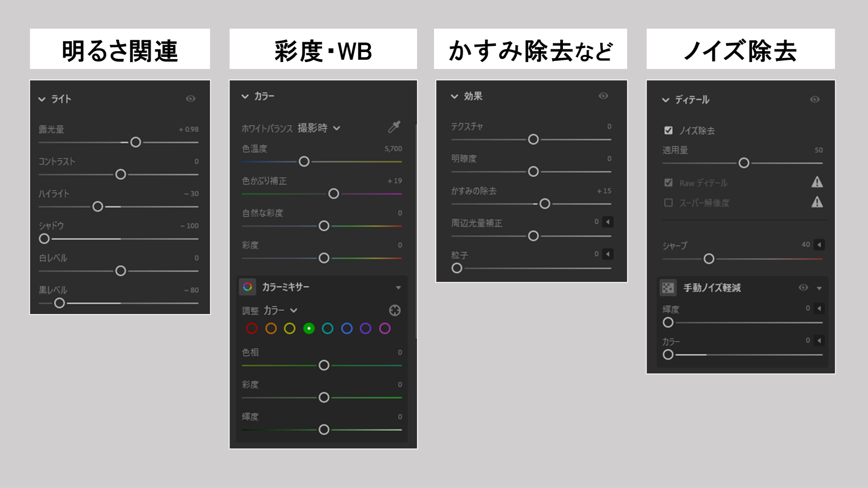Collapse the ライト panel chevron
This screenshot has height=488, width=868.
click(42, 99)
